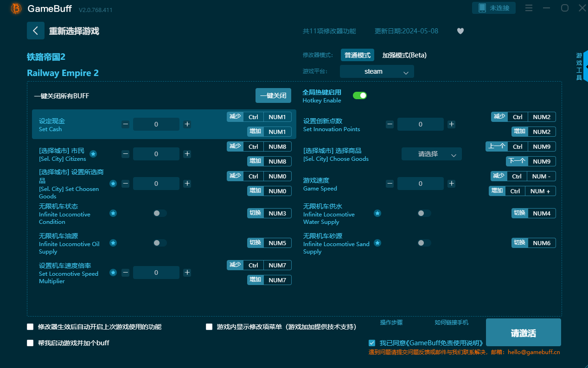The image size is (588, 368).
Task: Enable Infinite Locomotive Oil Supply toggle
Action: [160, 243]
